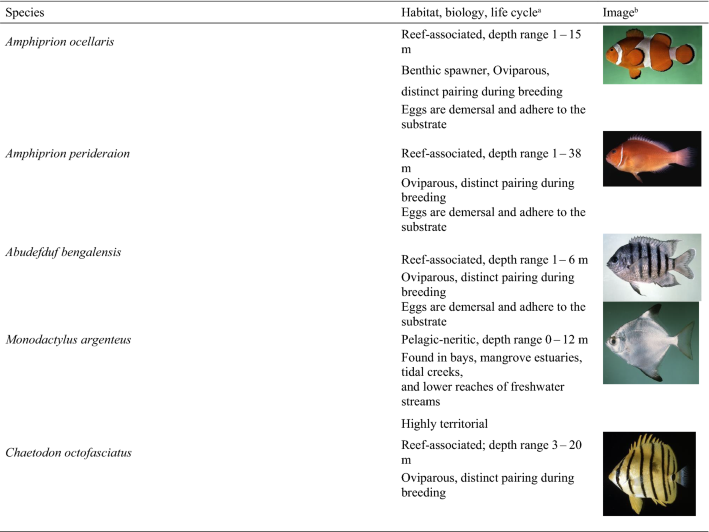Select the species name Monodactylus argenteus
Screen dimensions: 709x532
point(68,340)
